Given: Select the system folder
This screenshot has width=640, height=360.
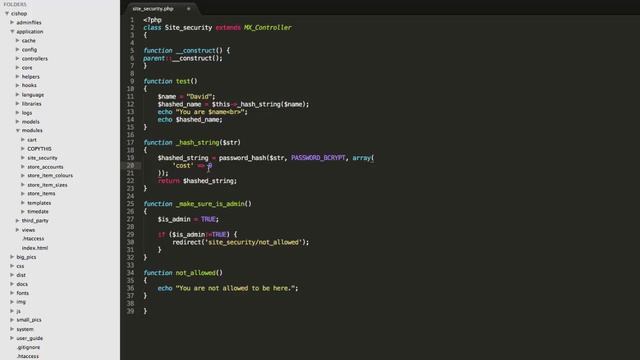Looking at the screenshot, I should (25, 329).
